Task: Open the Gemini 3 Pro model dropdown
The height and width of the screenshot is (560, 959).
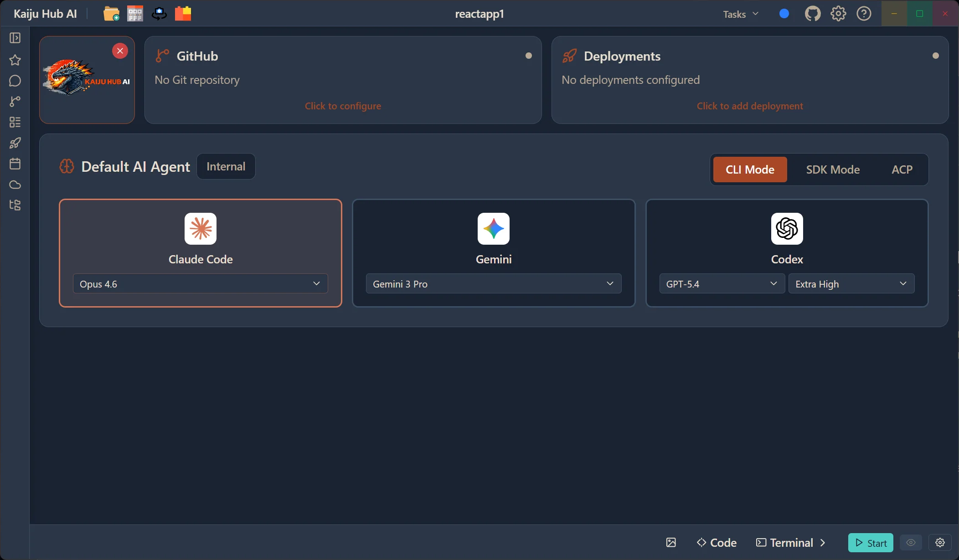Action: [x=494, y=284]
